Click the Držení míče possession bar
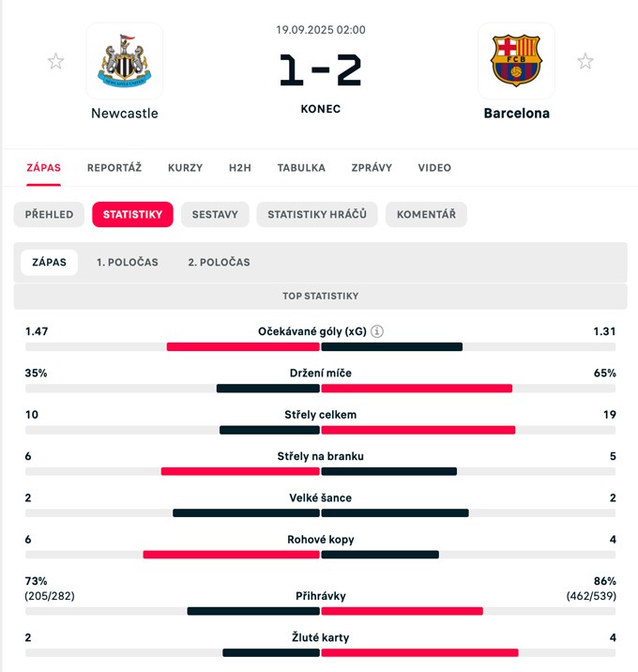The width and height of the screenshot is (638, 672). 321,389
